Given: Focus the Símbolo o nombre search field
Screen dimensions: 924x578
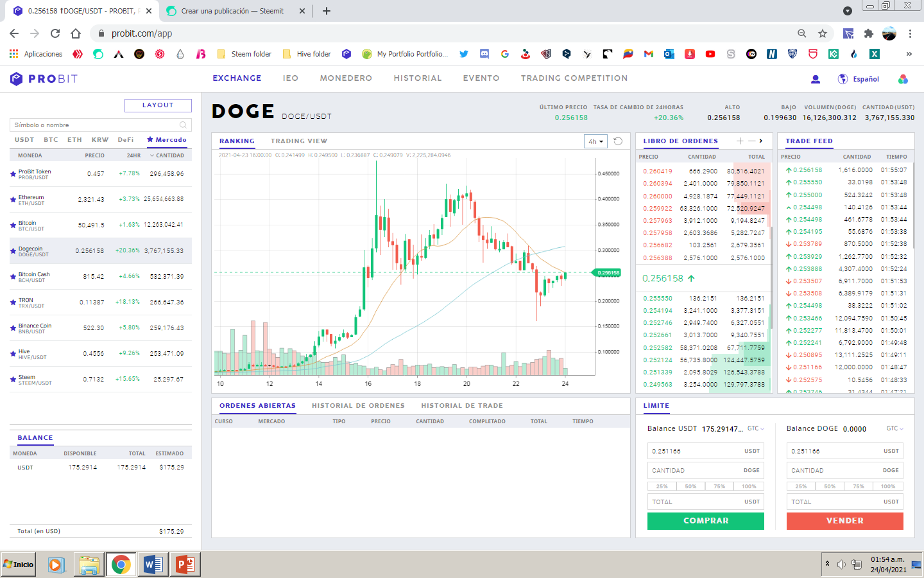Looking at the screenshot, I should [x=101, y=125].
